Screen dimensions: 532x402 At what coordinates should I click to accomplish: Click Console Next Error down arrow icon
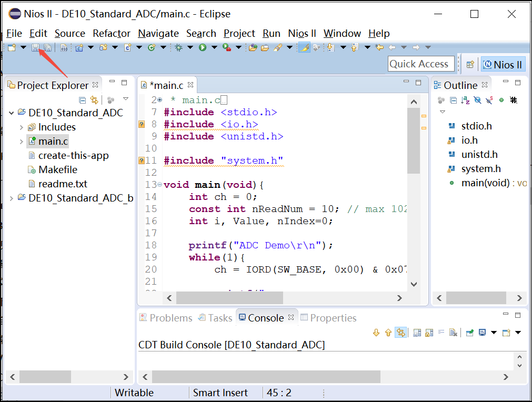pos(376,333)
